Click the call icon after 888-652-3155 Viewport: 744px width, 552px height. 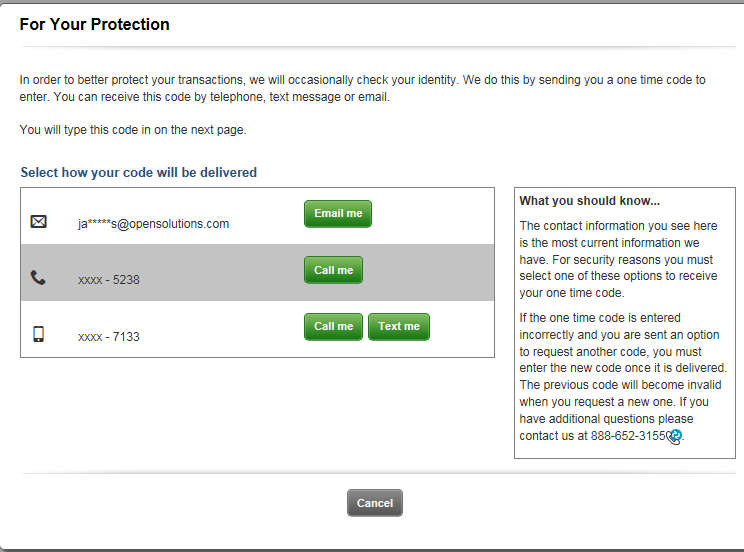pyautogui.click(x=675, y=436)
